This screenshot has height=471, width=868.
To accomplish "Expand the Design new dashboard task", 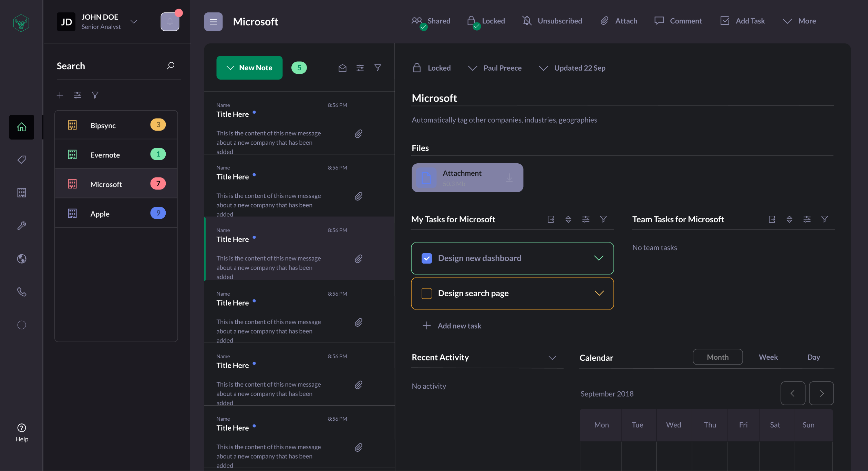I will 599,258.
